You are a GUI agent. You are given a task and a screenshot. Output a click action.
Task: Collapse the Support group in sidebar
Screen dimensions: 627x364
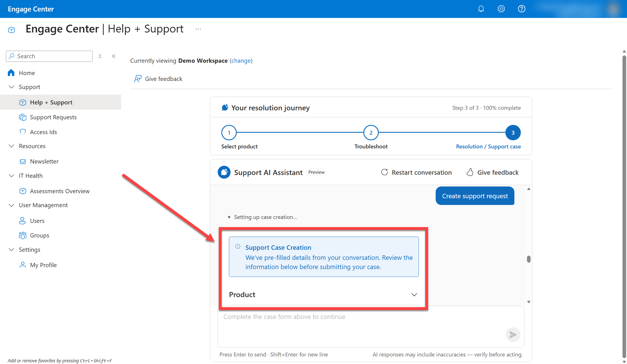(x=11, y=87)
